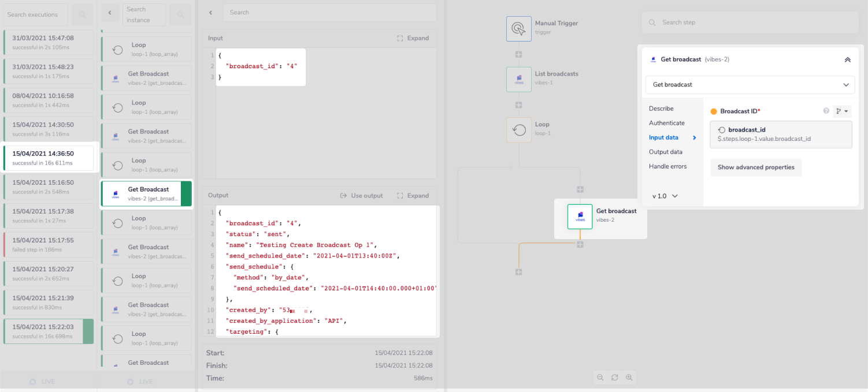Click Show advanced properties button
Viewport: 868px width, 392px height.
tap(755, 167)
